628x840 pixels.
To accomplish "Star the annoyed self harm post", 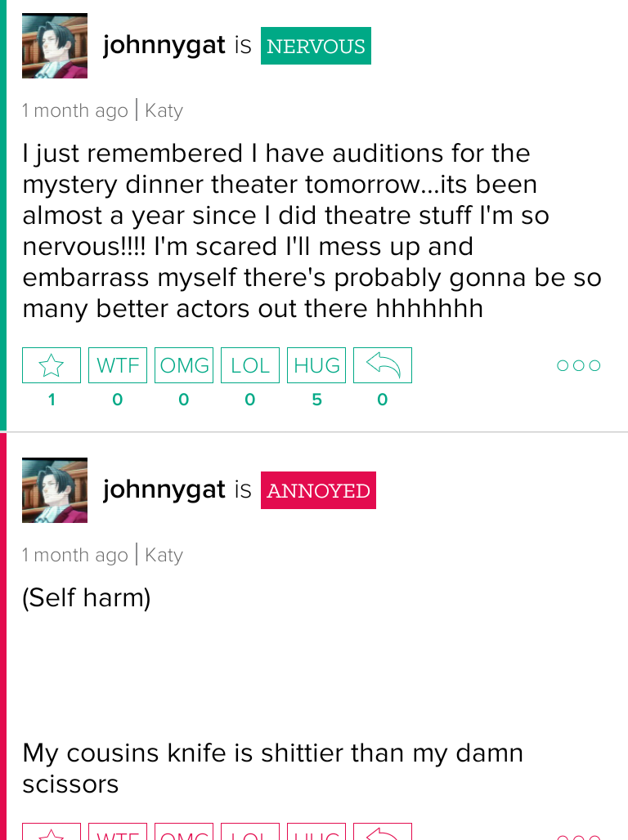I will [x=52, y=832].
